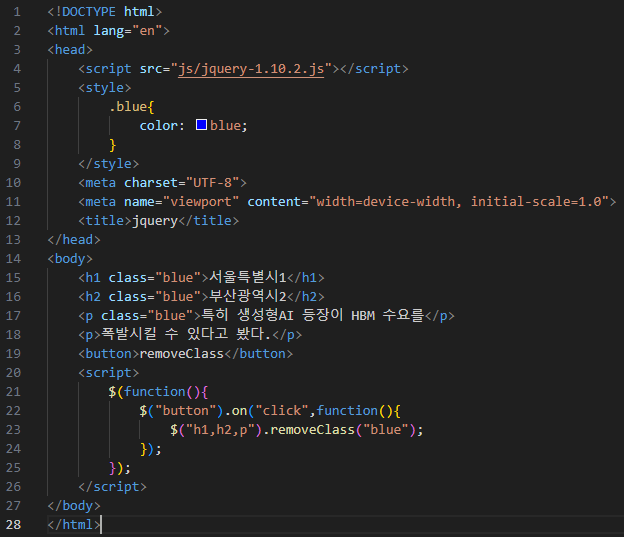624x537 pixels.
Task: Click the opening head tag
Action: click(x=70, y=50)
